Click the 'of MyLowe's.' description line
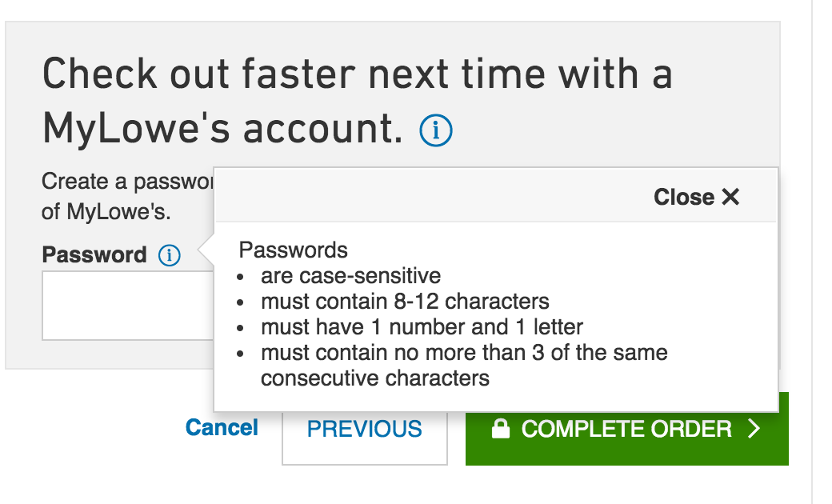The height and width of the screenshot is (504, 832). coord(106,214)
